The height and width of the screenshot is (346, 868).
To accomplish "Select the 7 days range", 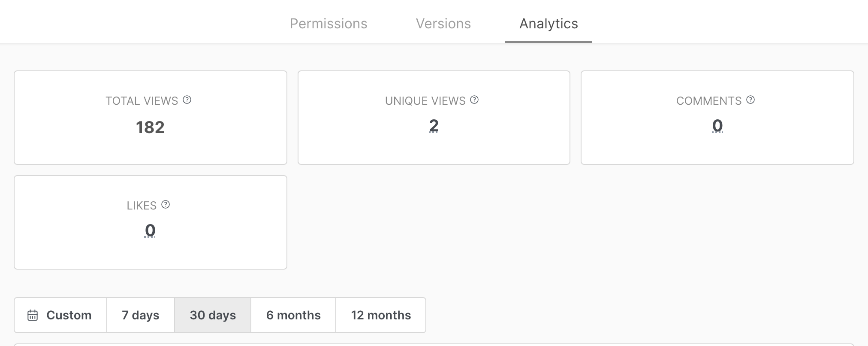I will coord(141,315).
